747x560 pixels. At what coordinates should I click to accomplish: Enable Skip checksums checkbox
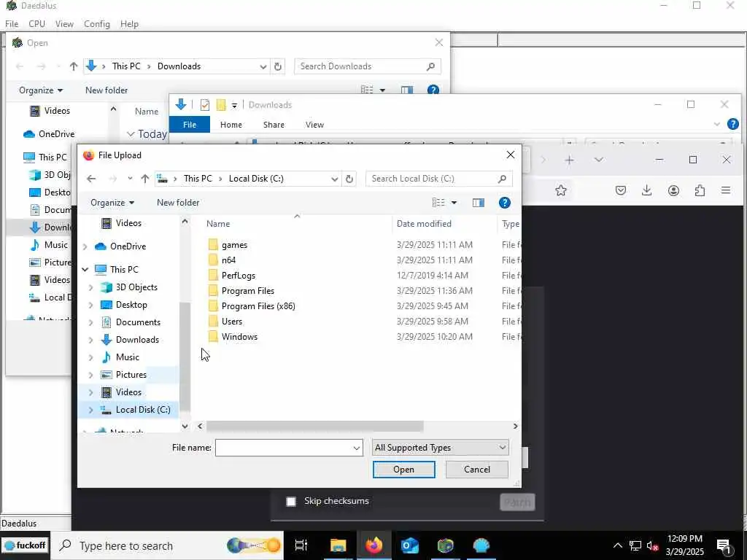(x=291, y=502)
